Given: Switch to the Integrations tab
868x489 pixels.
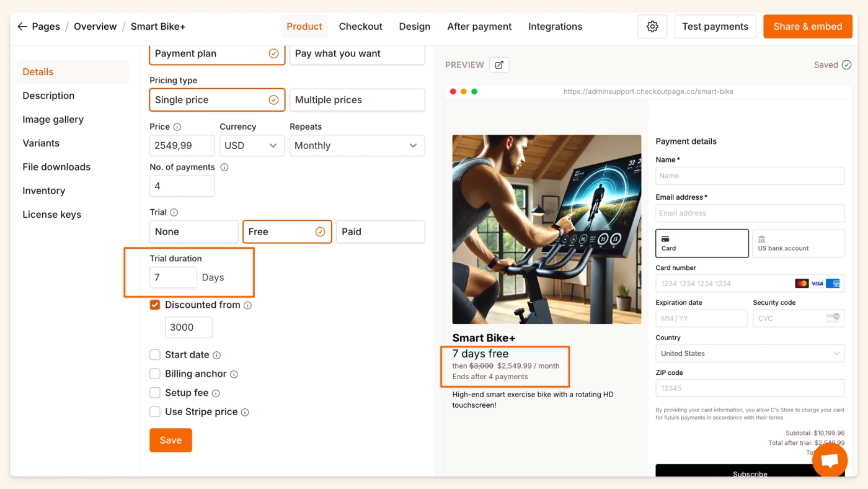Looking at the screenshot, I should pyautogui.click(x=555, y=27).
